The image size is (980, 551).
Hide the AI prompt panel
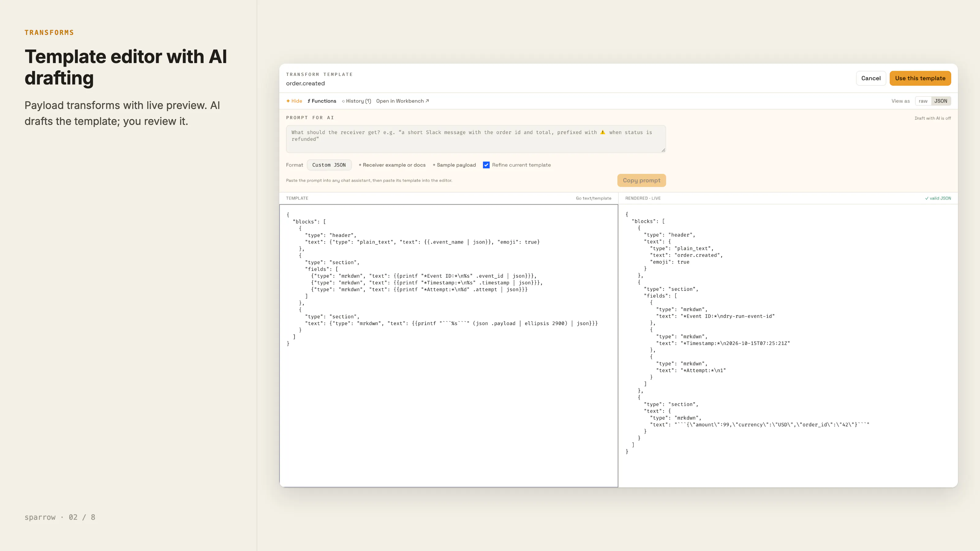tap(294, 101)
